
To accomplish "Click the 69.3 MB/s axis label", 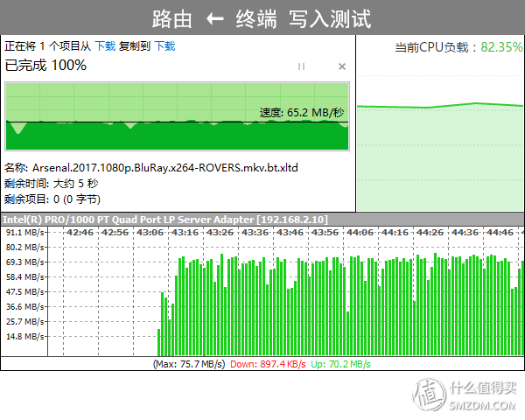I will coord(24,262).
